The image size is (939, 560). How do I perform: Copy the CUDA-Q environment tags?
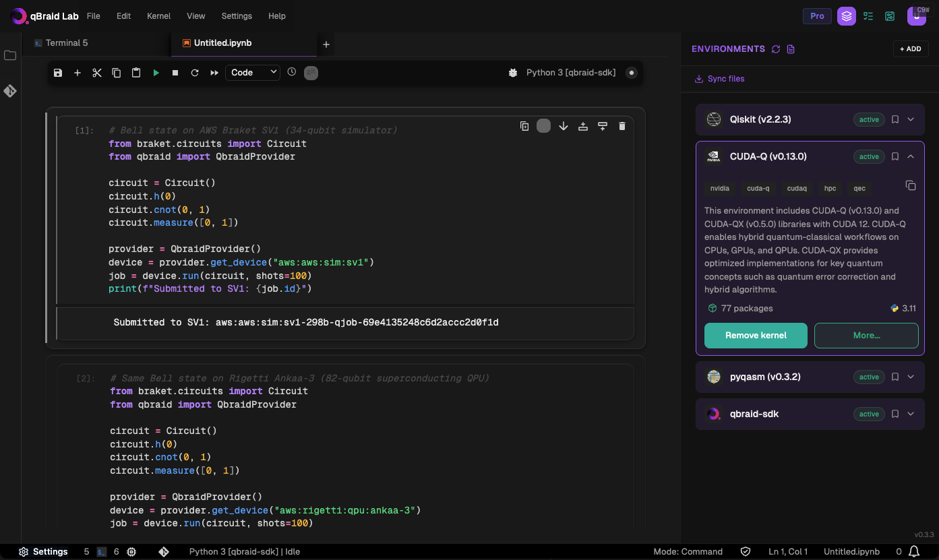click(x=910, y=186)
